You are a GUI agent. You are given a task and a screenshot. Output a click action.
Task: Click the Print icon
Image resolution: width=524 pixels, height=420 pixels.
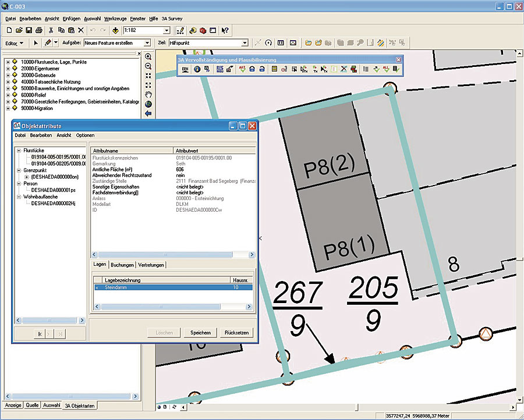[x=39, y=30]
